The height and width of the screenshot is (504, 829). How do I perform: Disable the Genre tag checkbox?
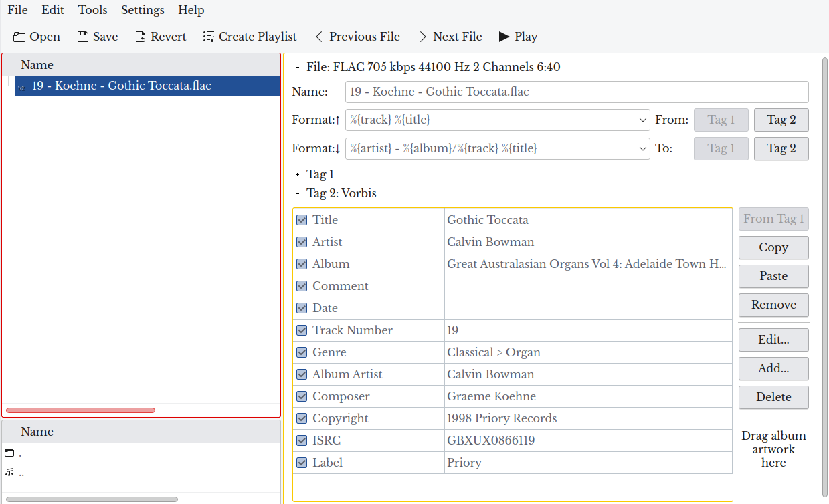point(301,352)
